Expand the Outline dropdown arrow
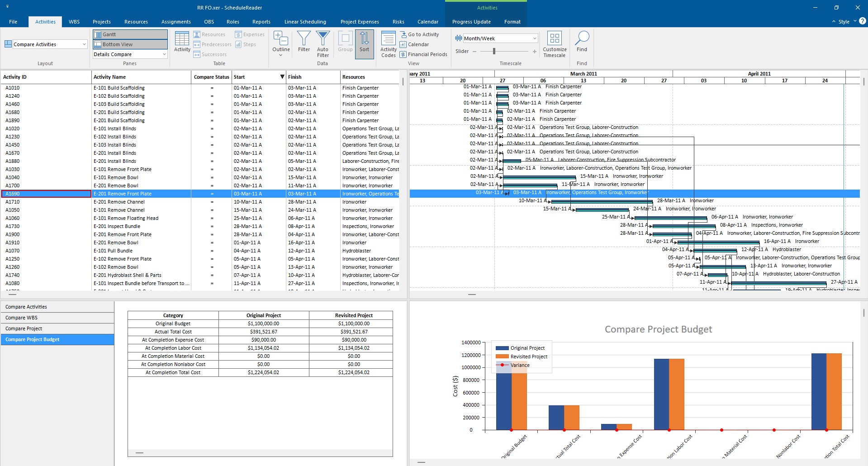Viewport: 868px width, 466px height. click(281, 55)
